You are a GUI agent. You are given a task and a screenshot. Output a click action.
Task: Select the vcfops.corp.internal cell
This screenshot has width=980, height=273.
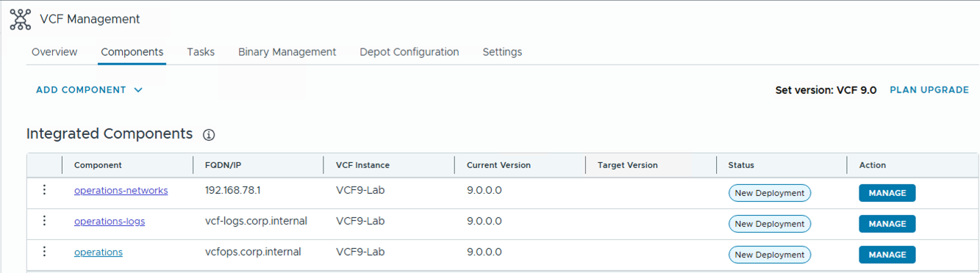coord(253,252)
